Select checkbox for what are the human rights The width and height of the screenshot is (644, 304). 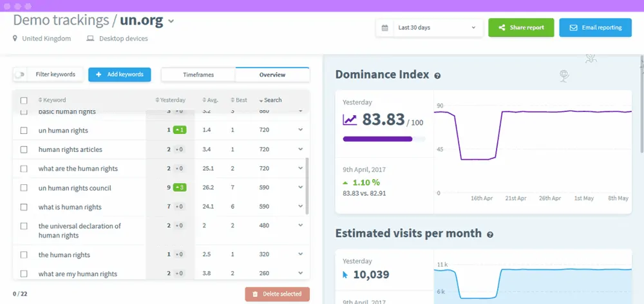(24, 169)
